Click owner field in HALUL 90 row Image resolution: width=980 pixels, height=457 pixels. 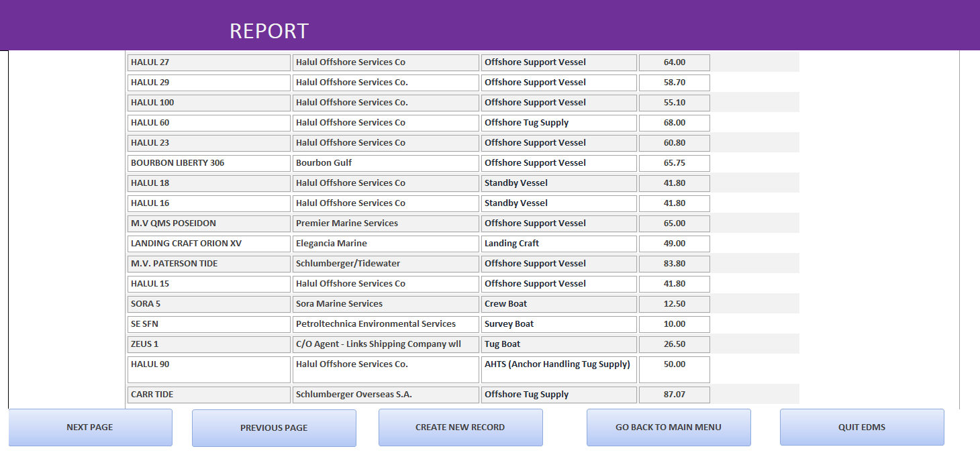[x=386, y=370]
